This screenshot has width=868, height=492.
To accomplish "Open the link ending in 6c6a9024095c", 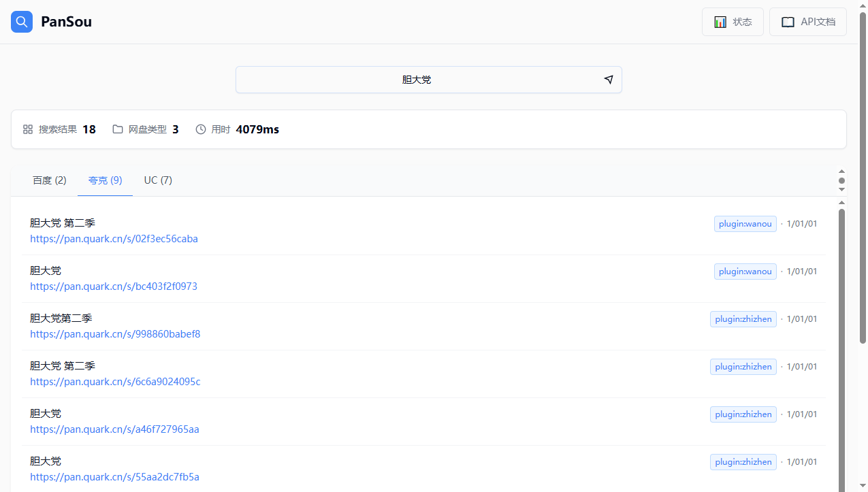I will (x=115, y=382).
